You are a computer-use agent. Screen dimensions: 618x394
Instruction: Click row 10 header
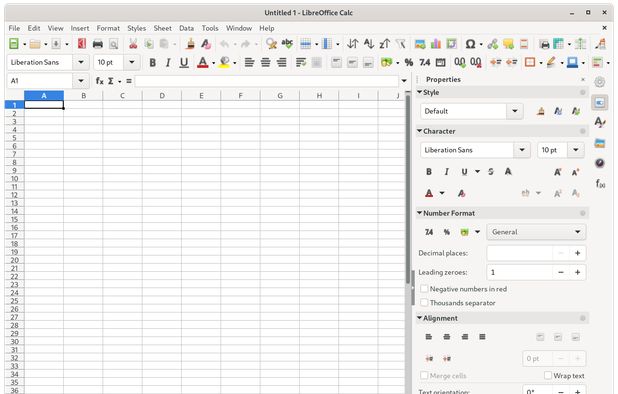click(14, 178)
